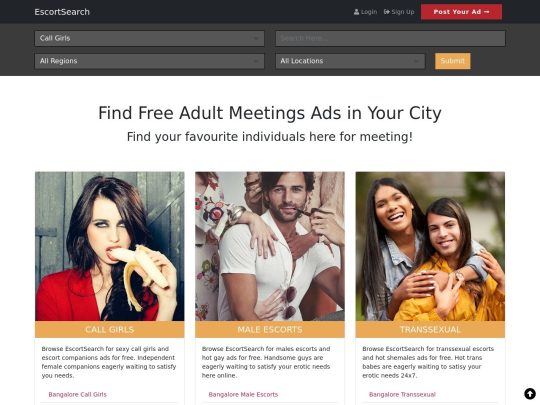Open the Bangalore Male Escorts link
The width and height of the screenshot is (540, 405).
click(243, 394)
